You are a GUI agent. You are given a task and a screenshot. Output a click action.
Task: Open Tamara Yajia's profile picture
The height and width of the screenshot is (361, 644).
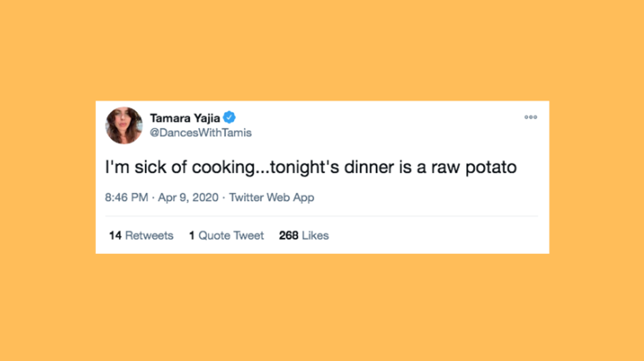coord(124,125)
